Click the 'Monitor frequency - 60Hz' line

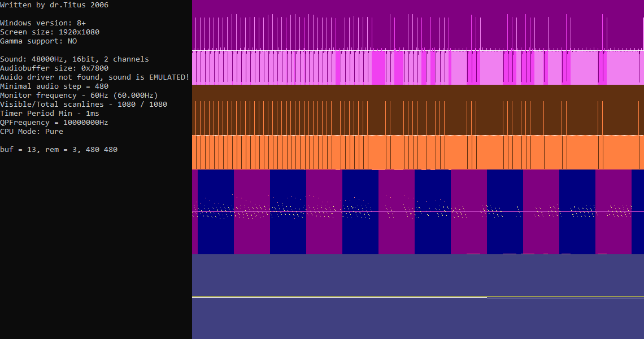click(x=79, y=95)
